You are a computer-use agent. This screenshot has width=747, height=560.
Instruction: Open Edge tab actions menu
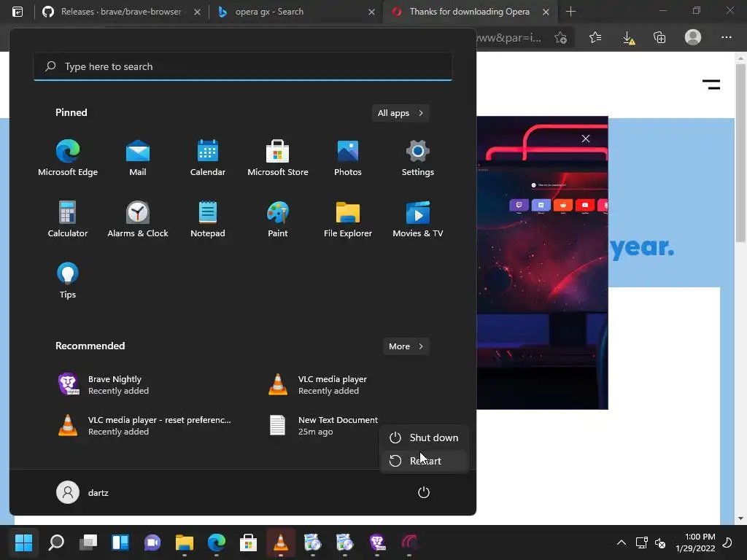18,12
